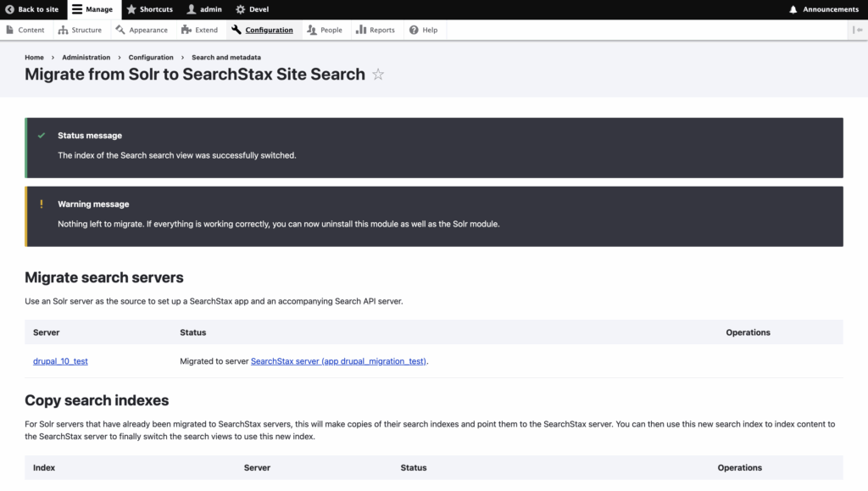Click the Announcements bell icon
Screen dimensions: 868x491
793,9
